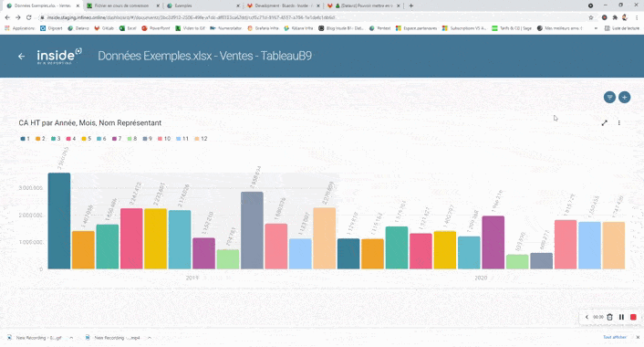Viewport: 644px width, 347px height.
Task: Toggle legend series 7 in the chart
Action: (117, 139)
